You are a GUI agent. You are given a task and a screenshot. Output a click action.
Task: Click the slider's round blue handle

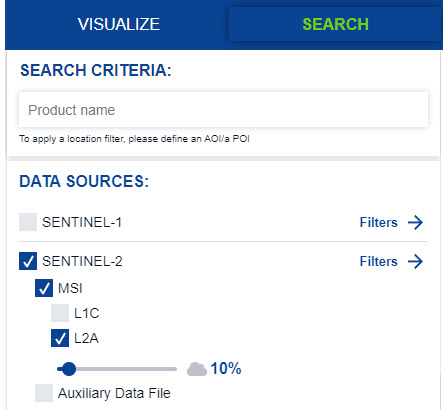(x=69, y=369)
